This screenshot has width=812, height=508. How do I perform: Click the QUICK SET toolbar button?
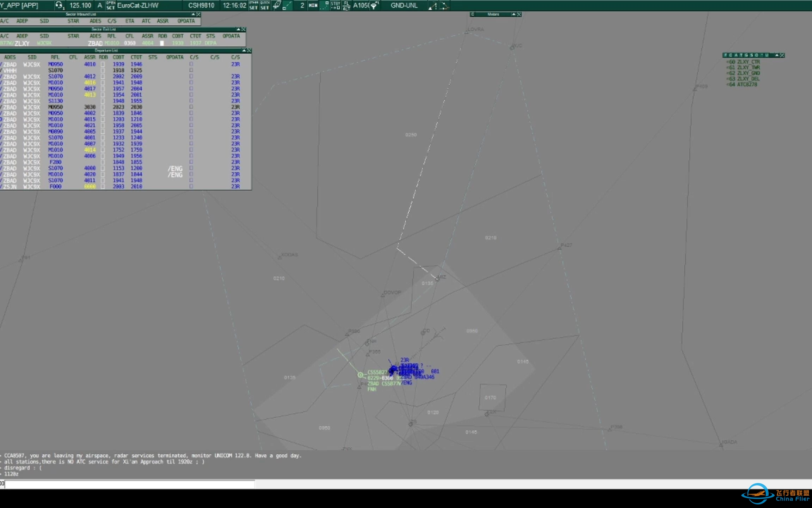pos(265,5)
